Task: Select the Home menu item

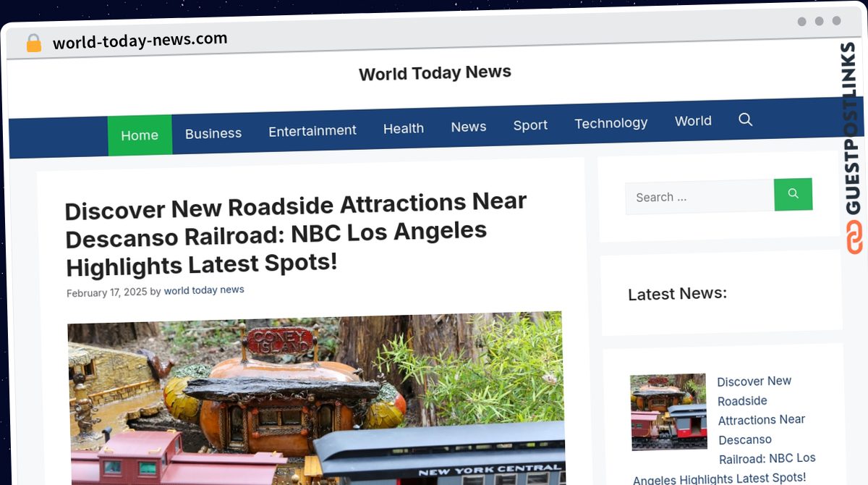Action: (x=140, y=135)
